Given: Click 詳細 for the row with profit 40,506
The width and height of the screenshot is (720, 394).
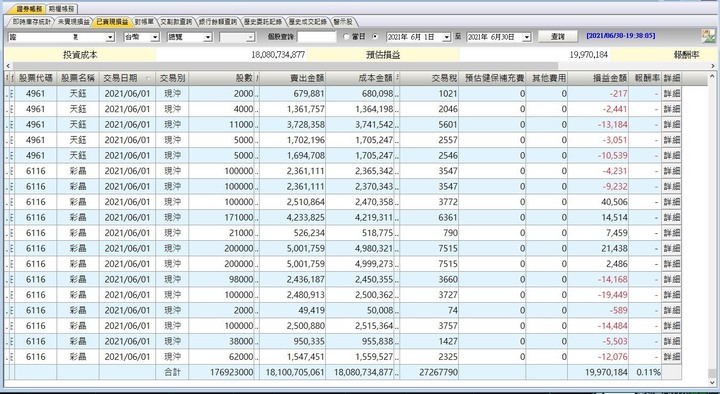Looking at the screenshot, I should (671, 202).
